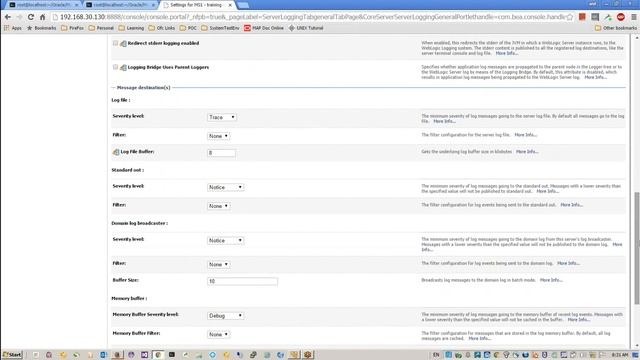Open the FireFox bookmark folder
The image size is (640, 360).
[73, 28]
